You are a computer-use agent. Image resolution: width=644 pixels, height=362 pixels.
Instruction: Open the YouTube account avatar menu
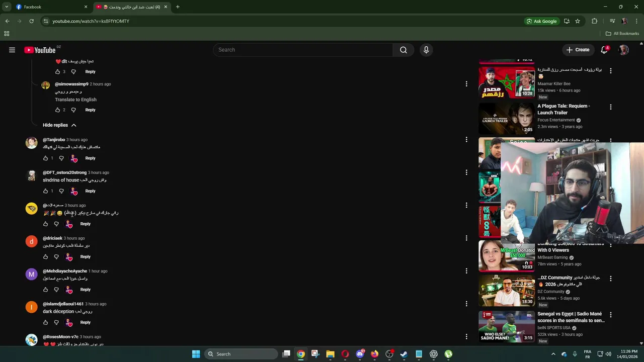click(x=624, y=50)
